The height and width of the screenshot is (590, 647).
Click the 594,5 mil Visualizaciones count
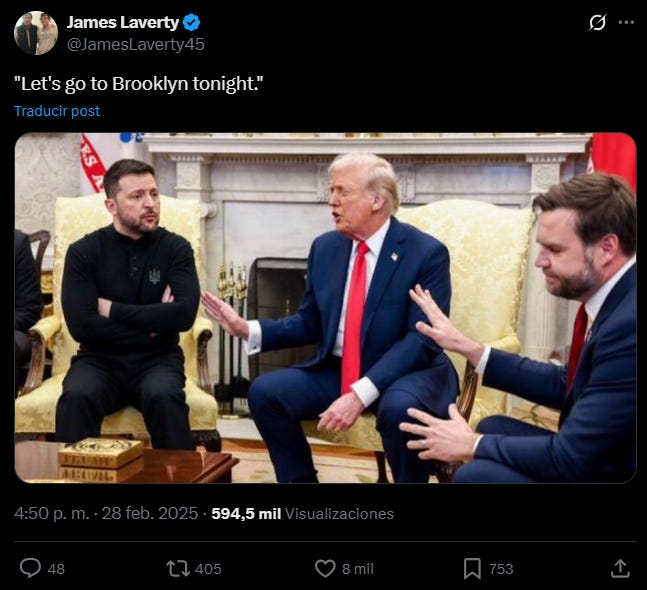(x=302, y=514)
